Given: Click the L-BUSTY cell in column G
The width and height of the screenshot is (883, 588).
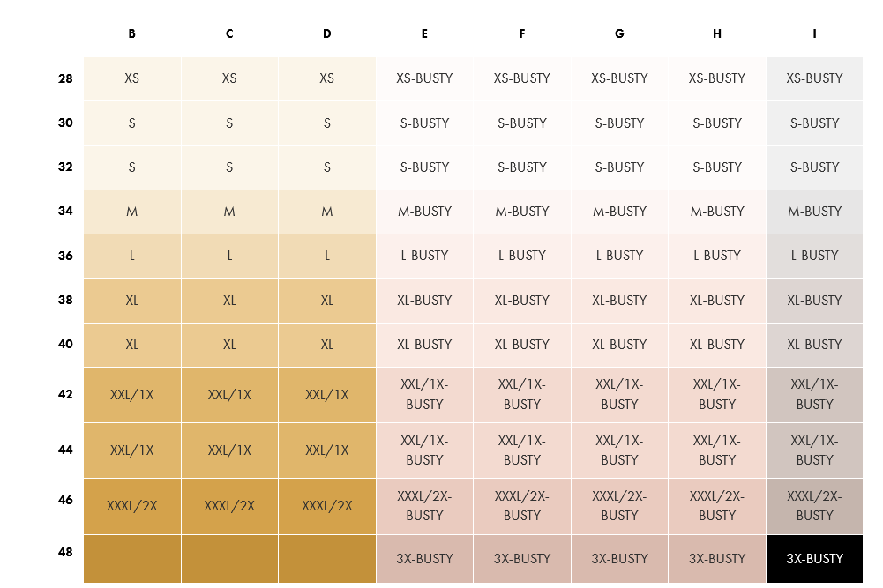Looking at the screenshot, I should [x=619, y=256].
